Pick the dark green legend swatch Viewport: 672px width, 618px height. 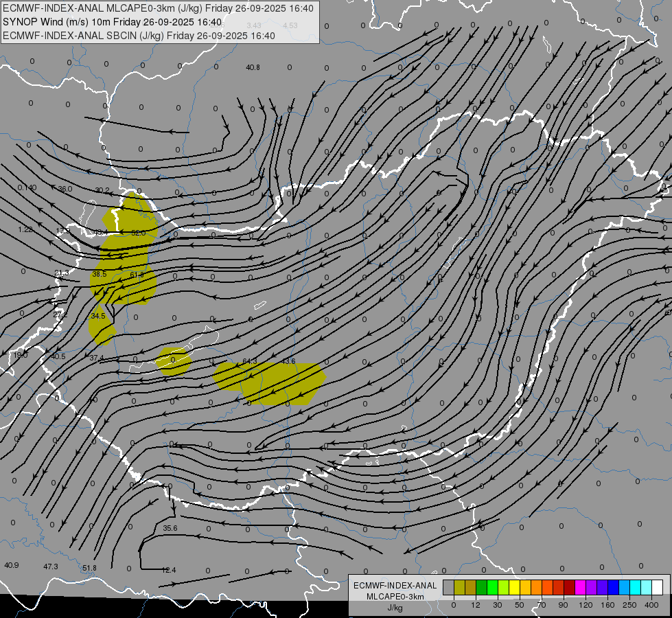click(482, 588)
